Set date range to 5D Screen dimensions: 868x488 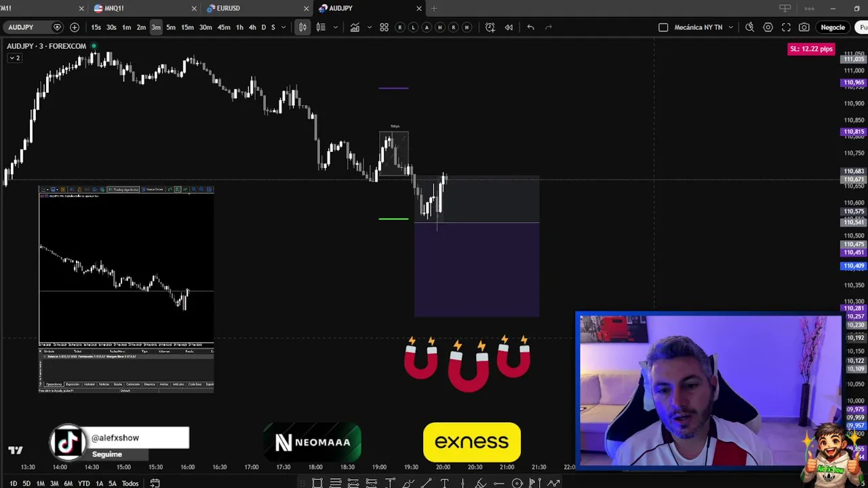26,483
